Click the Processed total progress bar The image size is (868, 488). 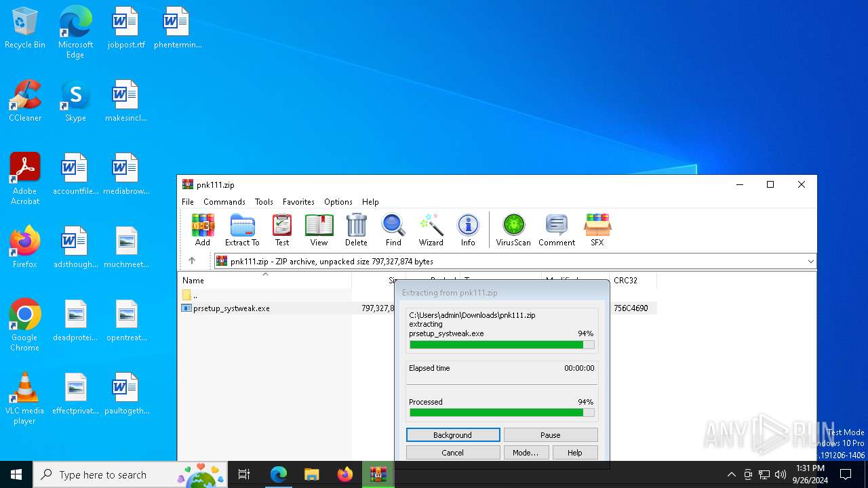502,413
